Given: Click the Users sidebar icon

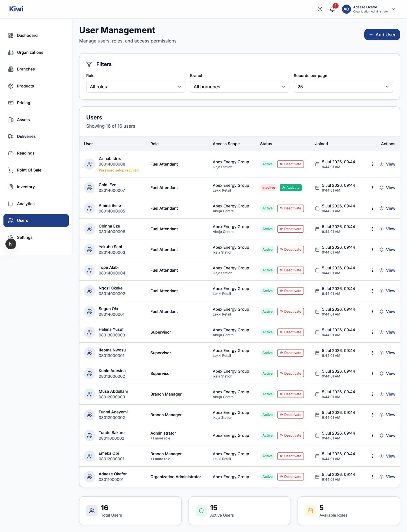Looking at the screenshot, I should click(x=11, y=220).
